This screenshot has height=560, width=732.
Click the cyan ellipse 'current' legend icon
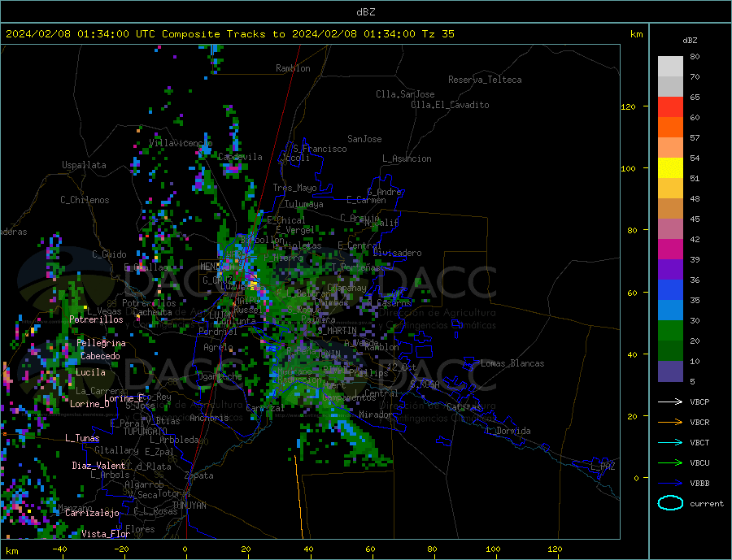670,503
